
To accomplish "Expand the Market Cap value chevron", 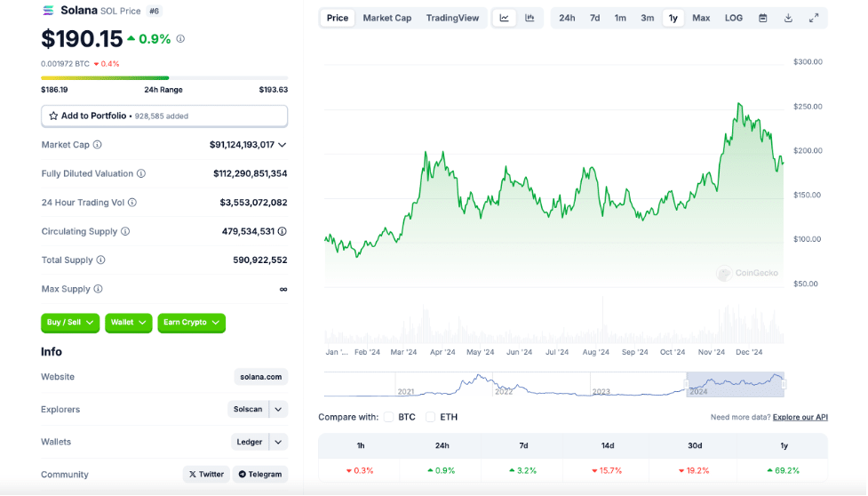I will (283, 145).
